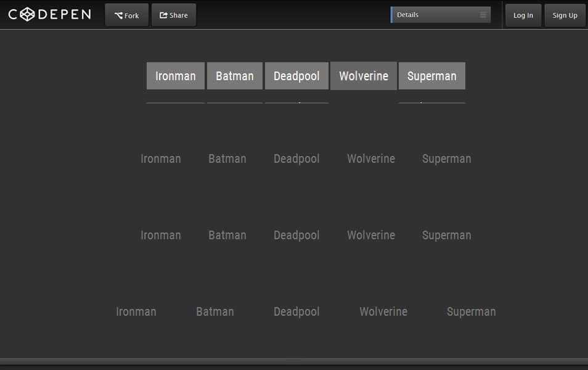This screenshot has width=588, height=370.
Task: Click the hamburger icon in Details box
Action: [483, 15]
